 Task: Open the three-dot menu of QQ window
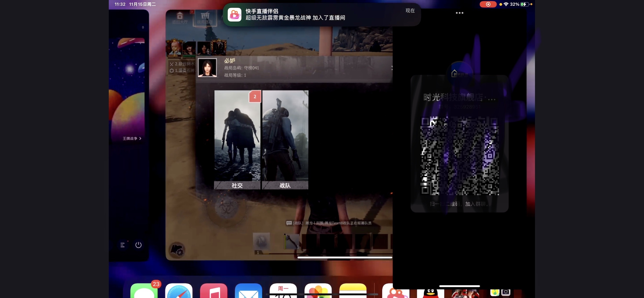pos(460,13)
